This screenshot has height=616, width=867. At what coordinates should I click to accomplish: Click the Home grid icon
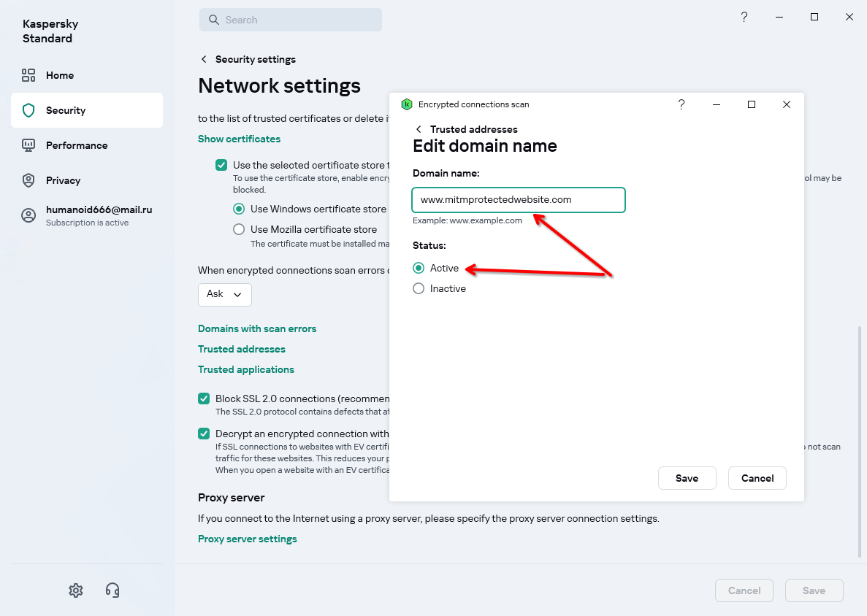(x=28, y=75)
